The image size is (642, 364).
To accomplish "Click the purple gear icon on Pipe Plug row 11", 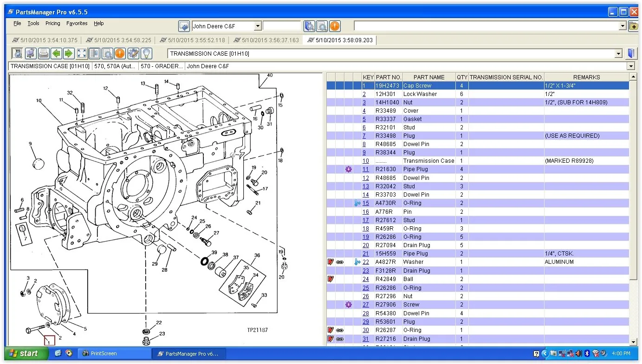I will (349, 169).
